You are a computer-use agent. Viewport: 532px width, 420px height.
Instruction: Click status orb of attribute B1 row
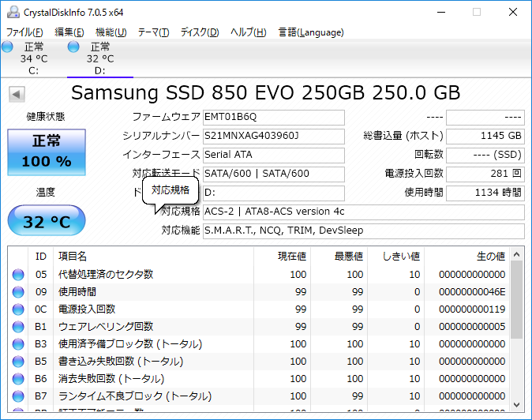18,326
